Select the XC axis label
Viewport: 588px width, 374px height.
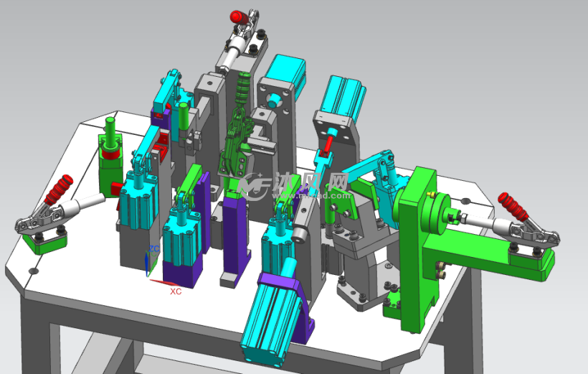click(176, 291)
